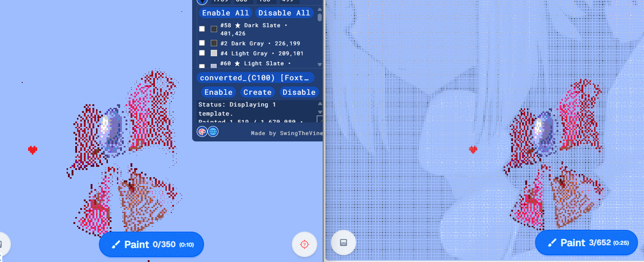Select the Dark Gray color swatch
The height and width of the screenshot is (262, 644).
pos(214,43)
